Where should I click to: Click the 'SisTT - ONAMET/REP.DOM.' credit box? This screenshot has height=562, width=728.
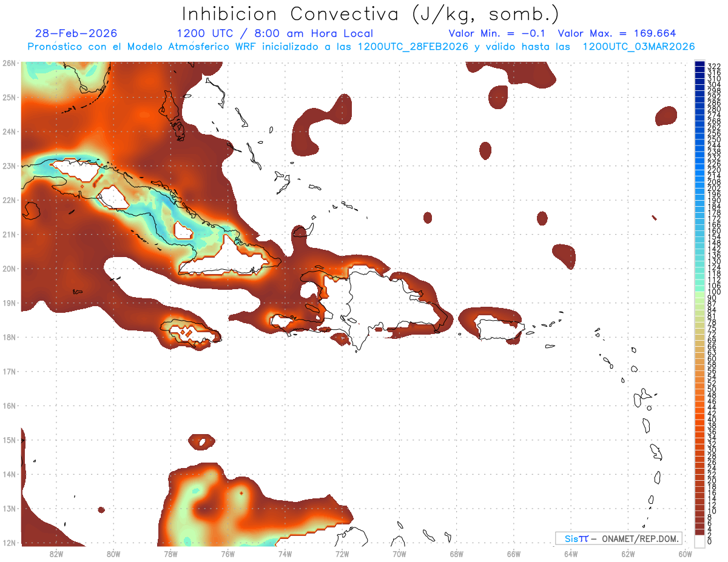click(619, 538)
